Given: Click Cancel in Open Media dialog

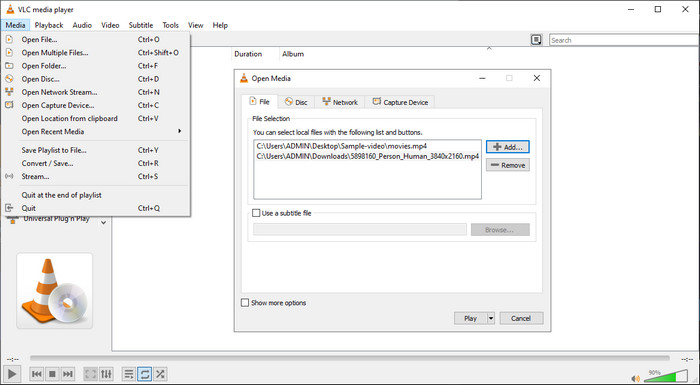Looking at the screenshot, I should click(x=521, y=318).
